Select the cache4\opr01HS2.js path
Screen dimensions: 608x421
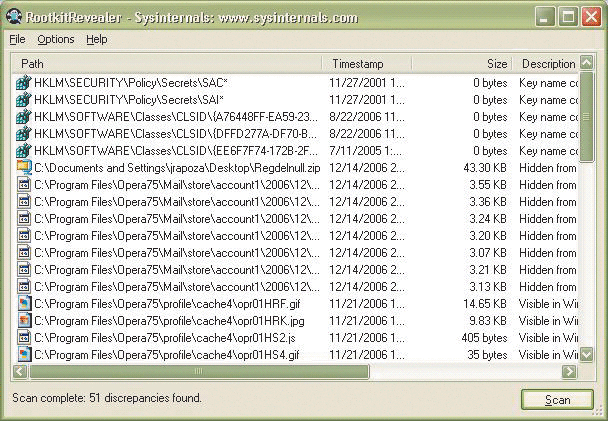pos(165,338)
